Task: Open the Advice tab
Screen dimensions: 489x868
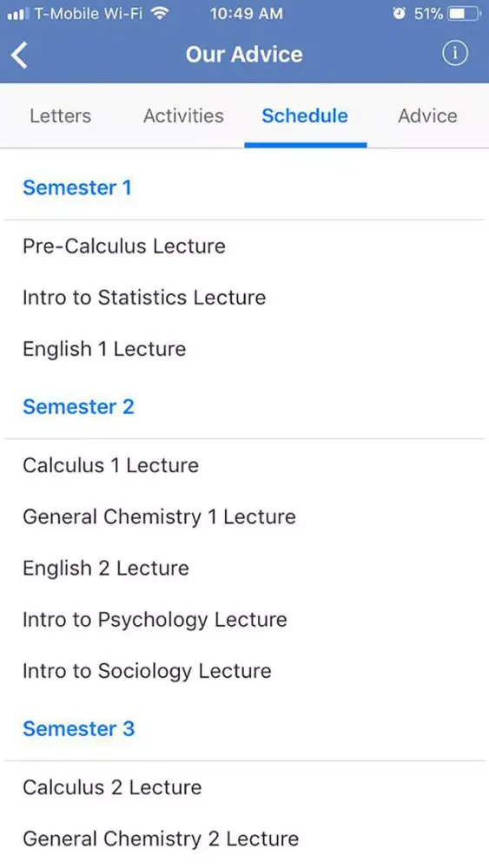Action: pos(427,115)
